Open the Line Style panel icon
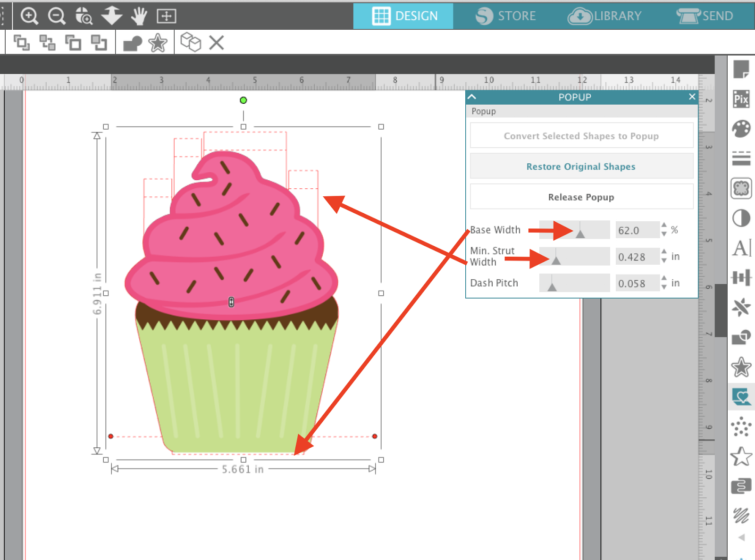Screen dimensions: 755x560 pyautogui.click(x=741, y=159)
